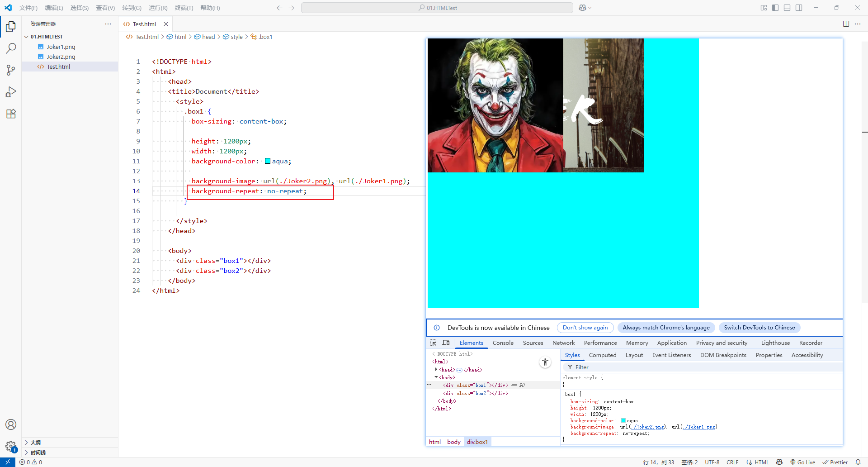868x467 pixels.
Task: Open the Manage gear icon
Action: click(x=11, y=446)
